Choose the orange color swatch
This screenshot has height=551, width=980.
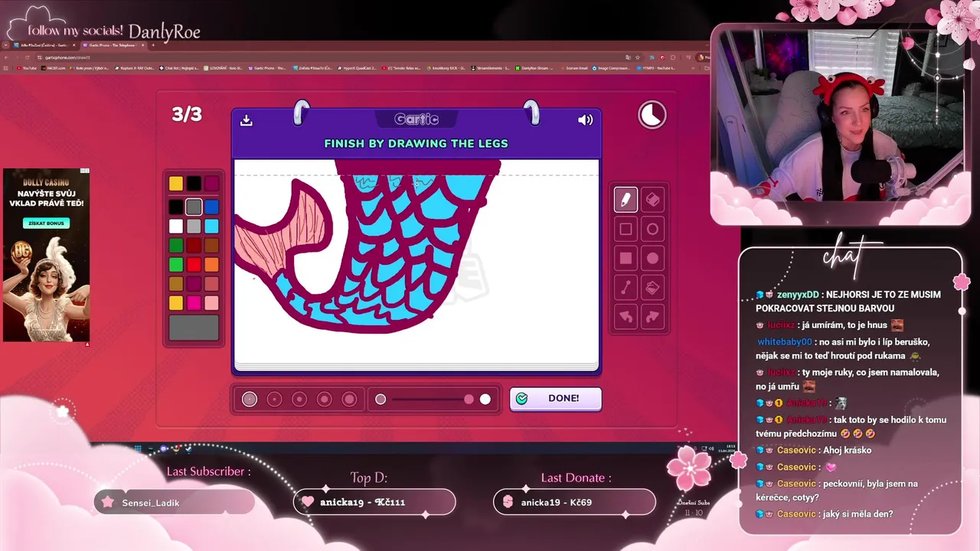(211, 264)
